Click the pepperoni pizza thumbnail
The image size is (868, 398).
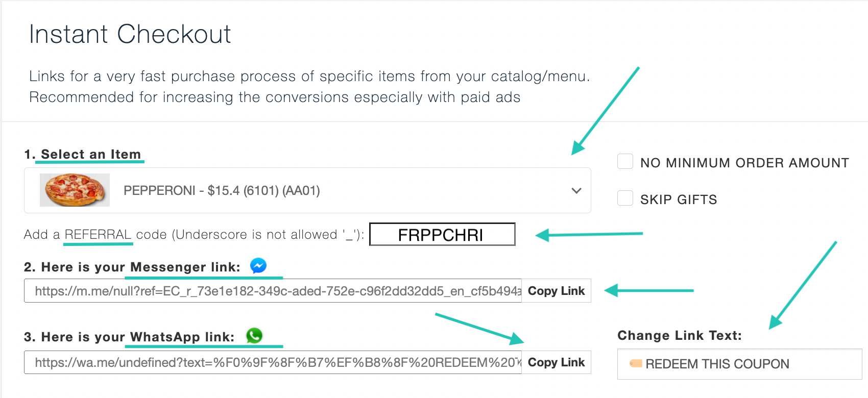pos(75,190)
